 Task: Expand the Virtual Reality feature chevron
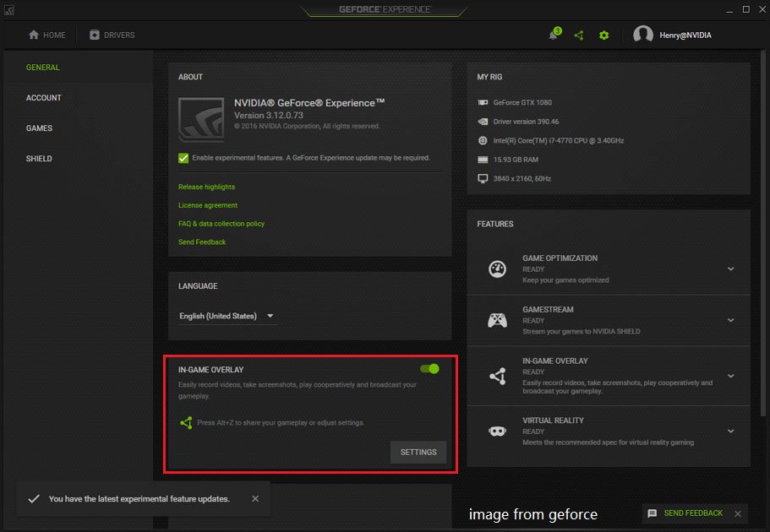(730, 431)
